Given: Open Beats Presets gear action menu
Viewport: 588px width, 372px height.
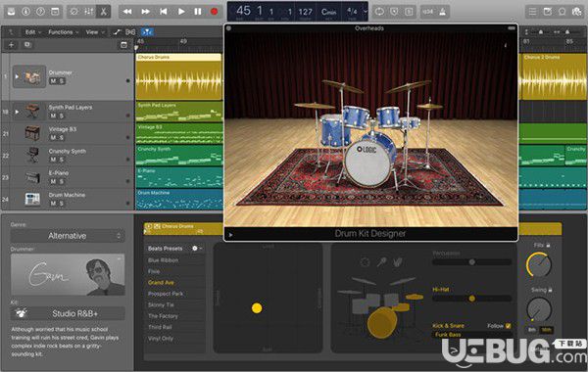Looking at the screenshot, I should tap(197, 249).
